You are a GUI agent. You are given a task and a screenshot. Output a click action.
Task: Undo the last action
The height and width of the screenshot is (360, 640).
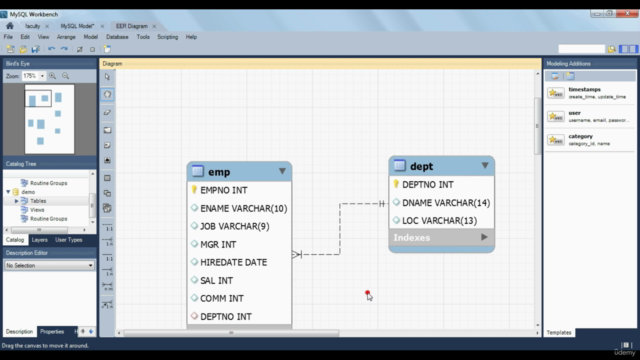tap(51, 49)
